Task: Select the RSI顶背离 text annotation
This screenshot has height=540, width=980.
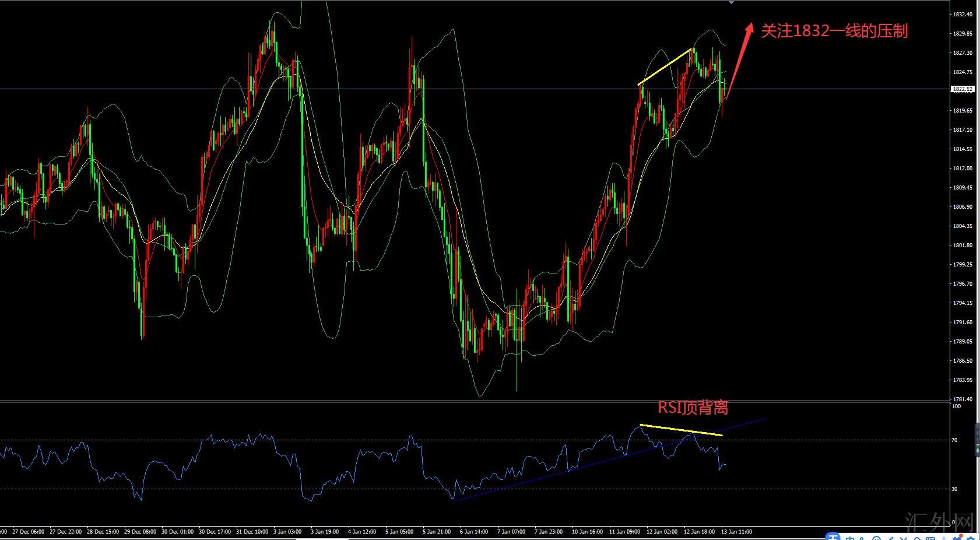Action: [x=693, y=408]
